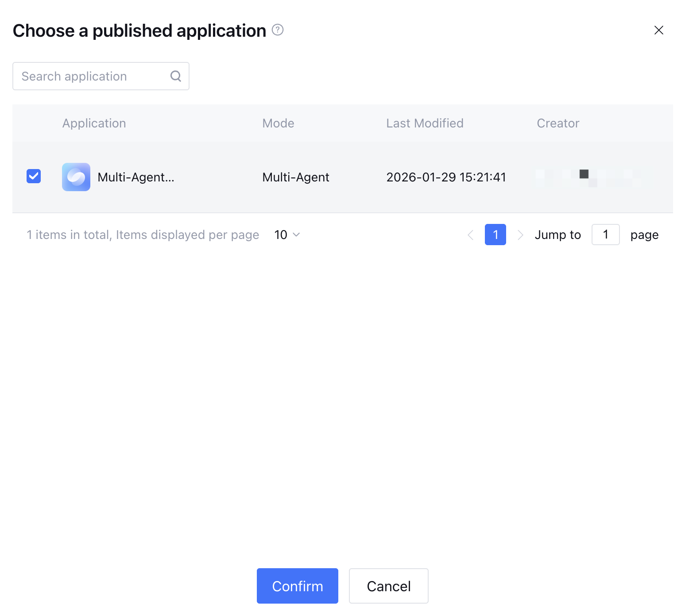Click the help question mark icon
Viewport: 689px width, 616px height.
click(x=278, y=30)
